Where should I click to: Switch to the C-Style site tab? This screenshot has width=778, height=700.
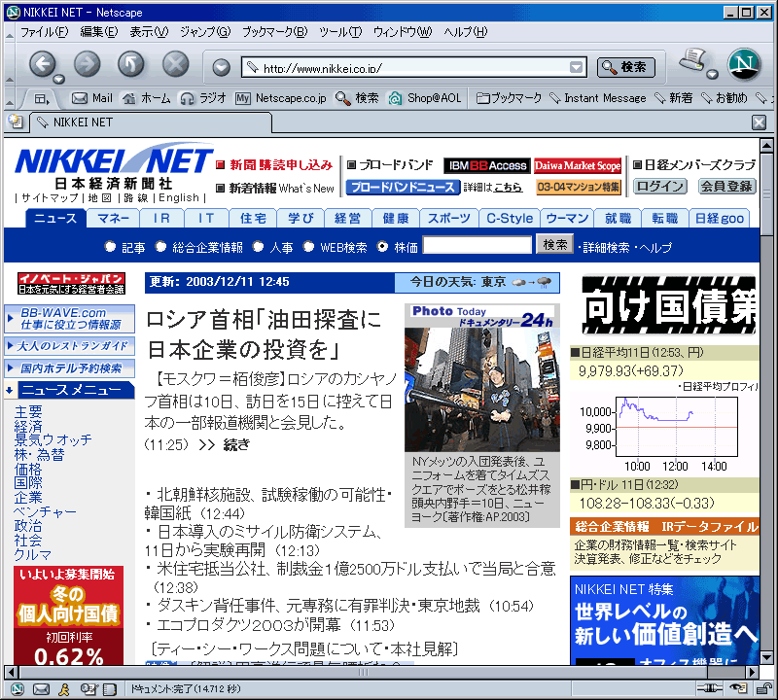(x=510, y=219)
